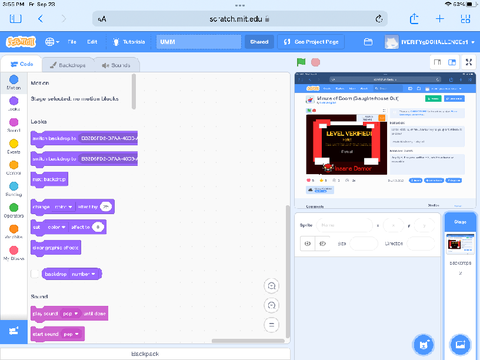Open the File menu
This screenshot has width=480, height=360.
click(x=72, y=42)
